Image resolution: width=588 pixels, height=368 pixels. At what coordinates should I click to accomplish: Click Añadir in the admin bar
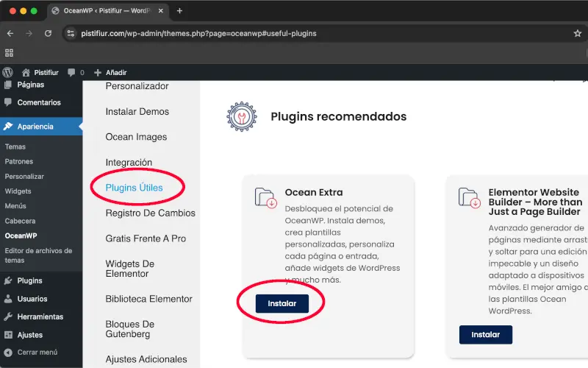coord(110,72)
